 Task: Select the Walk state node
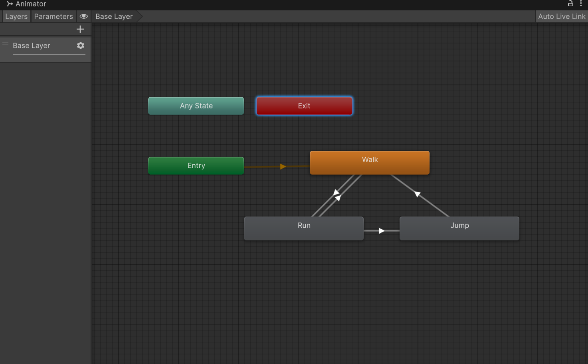370,162
